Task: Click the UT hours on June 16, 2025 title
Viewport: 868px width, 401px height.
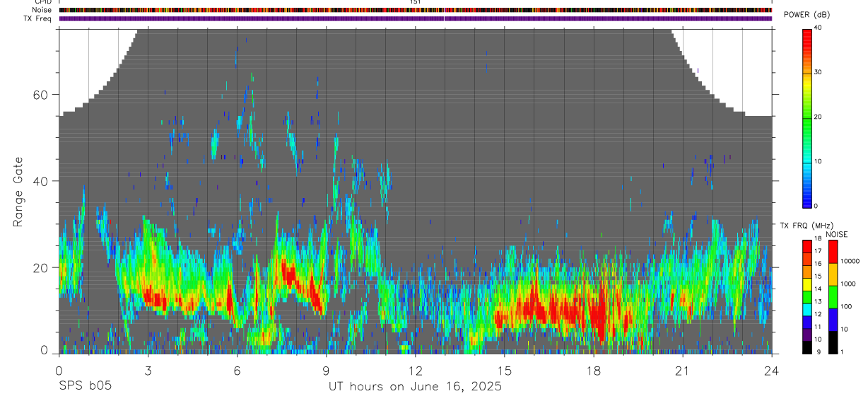Action: click(415, 386)
